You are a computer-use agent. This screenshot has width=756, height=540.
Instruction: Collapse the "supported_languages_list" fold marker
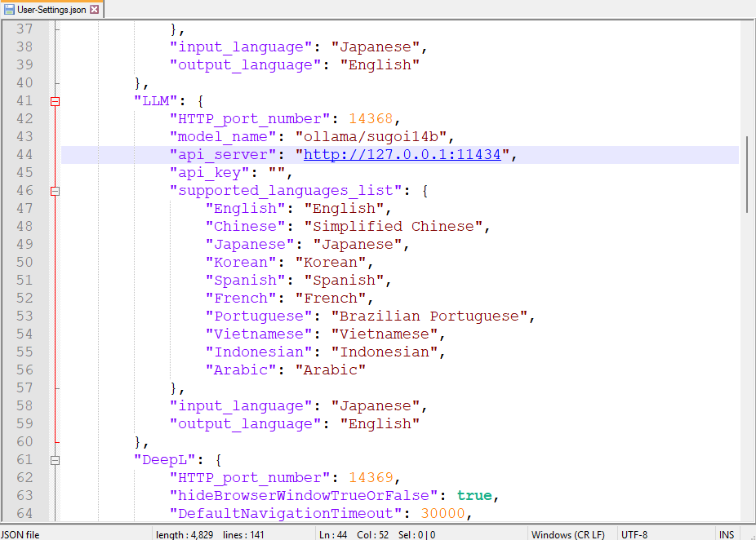click(55, 191)
